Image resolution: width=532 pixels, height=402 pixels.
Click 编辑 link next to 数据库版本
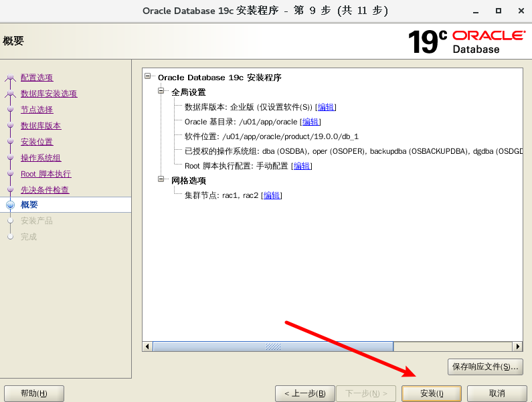tap(326, 107)
